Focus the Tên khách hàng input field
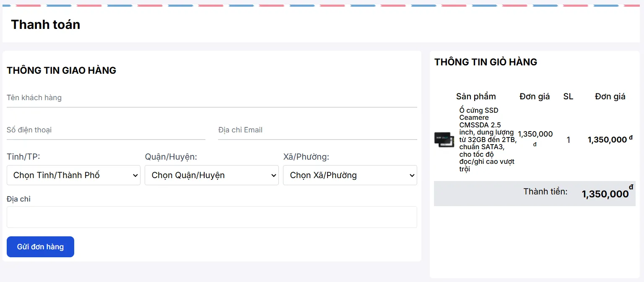Image resolution: width=644 pixels, height=282 pixels. [212, 98]
